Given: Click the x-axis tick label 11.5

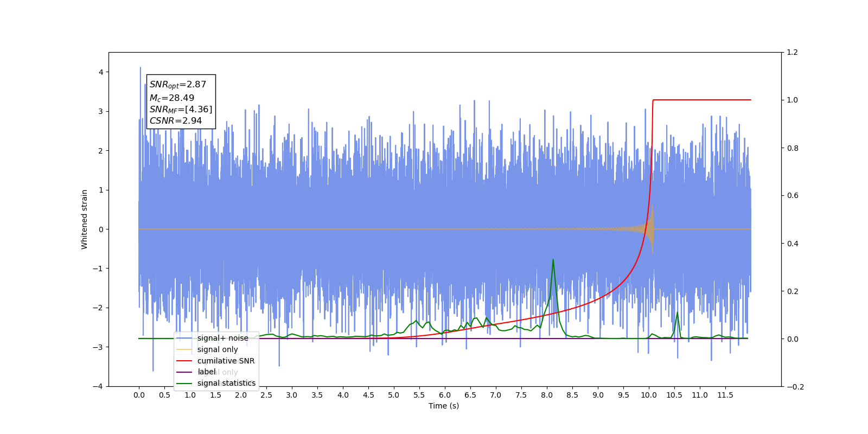Looking at the screenshot, I should [725, 395].
